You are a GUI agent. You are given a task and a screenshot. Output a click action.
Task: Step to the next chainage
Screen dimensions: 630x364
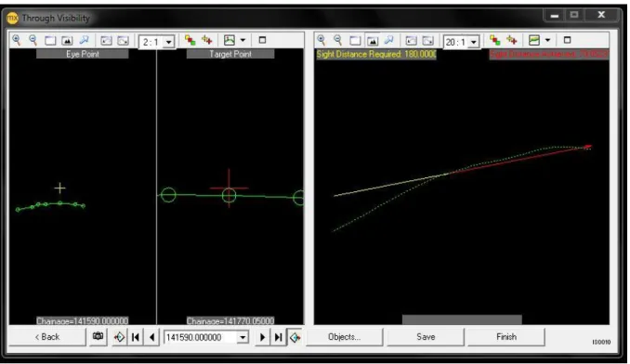(x=262, y=337)
